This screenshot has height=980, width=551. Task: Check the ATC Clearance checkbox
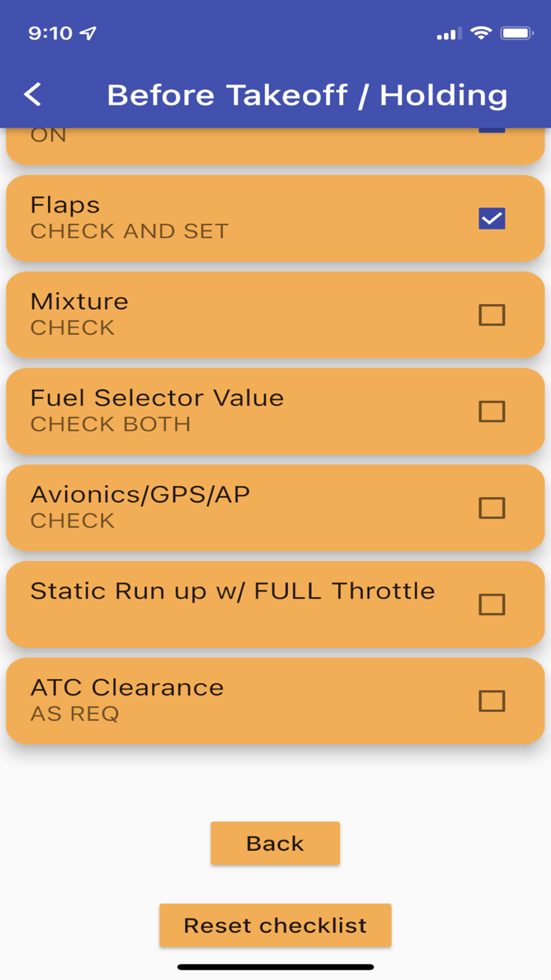point(491,701)
